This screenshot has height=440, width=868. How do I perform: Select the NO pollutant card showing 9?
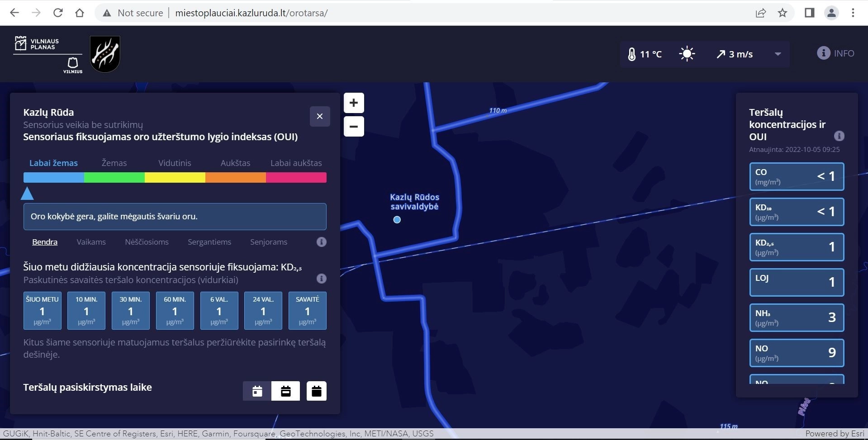pos(797,353)
